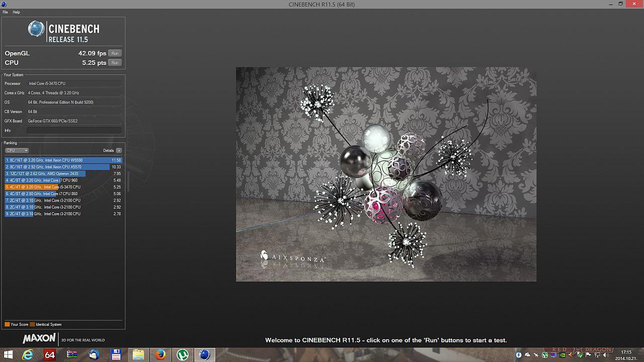Click the Cinebench globe logo
The image size is (644, 362).
[x=36, y=29]
